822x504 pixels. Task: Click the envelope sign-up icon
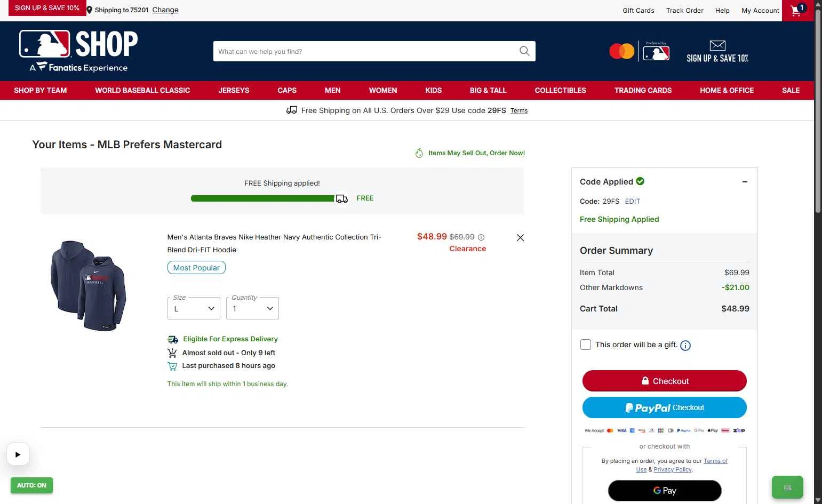click(x=717, y=46)
